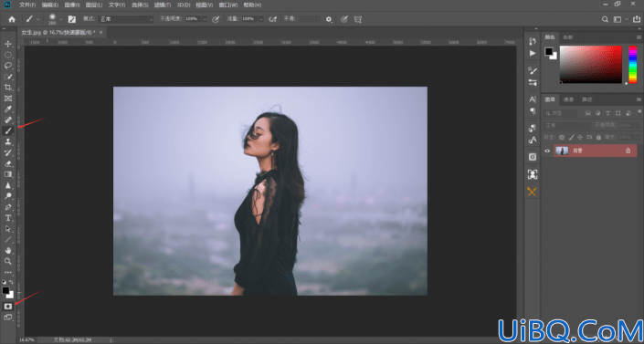644x344 pixels.
Task: Click the Home icon in options bar
Action: (12, 19)
